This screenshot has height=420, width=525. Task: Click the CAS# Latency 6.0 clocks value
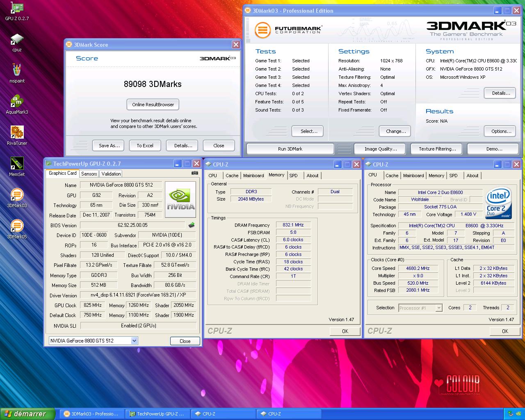point(293,240)
